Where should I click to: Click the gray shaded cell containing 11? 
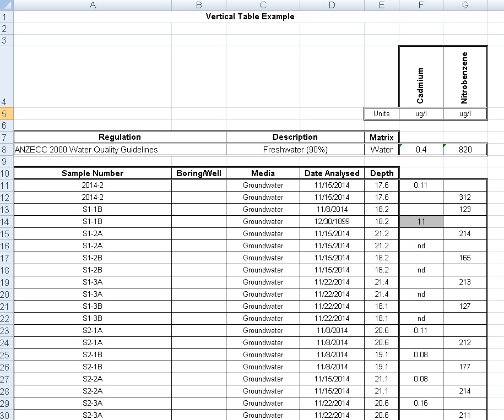coord(421,221)
